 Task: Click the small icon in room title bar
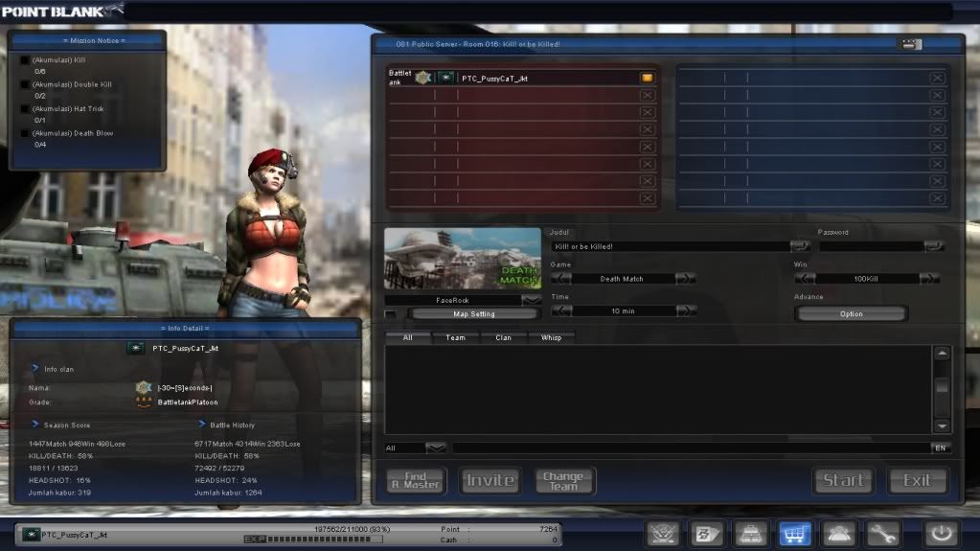pos(909,44)
